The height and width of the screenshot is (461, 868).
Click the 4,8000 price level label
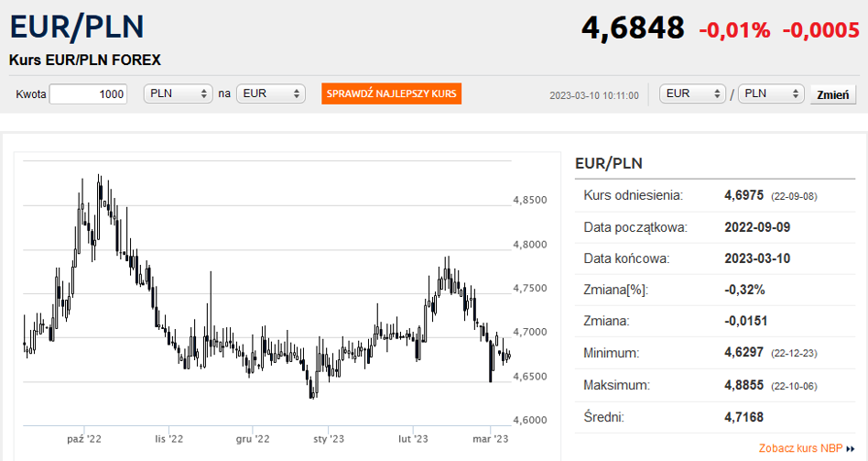pyautogui.click(x=530, y=245)
